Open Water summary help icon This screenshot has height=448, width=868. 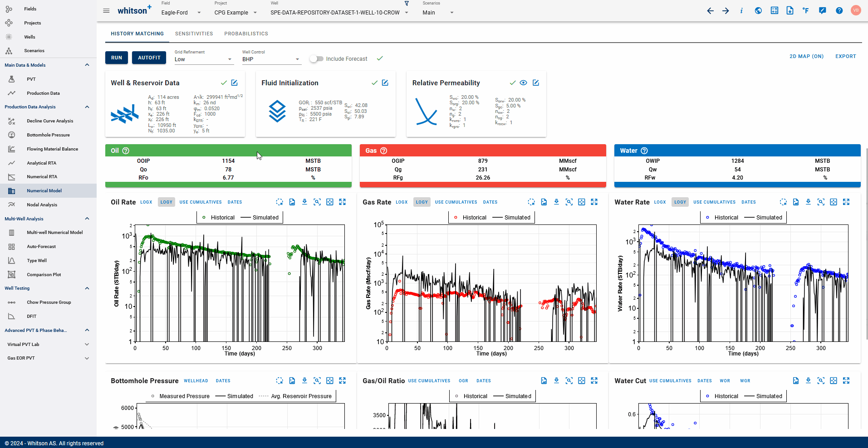[x=644, y=151]
